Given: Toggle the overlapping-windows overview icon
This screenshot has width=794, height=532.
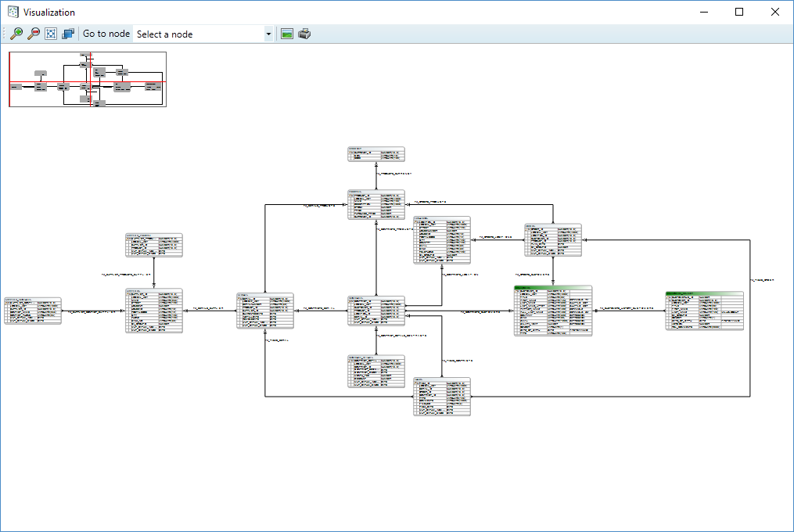Looking at the screenshot, I should coord(68,34).
